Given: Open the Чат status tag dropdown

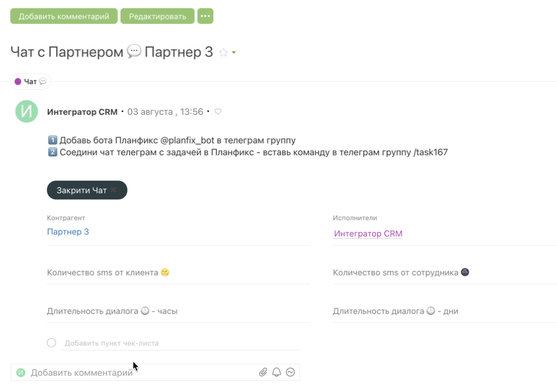Looking at the screenshot, I should point(31,82).
